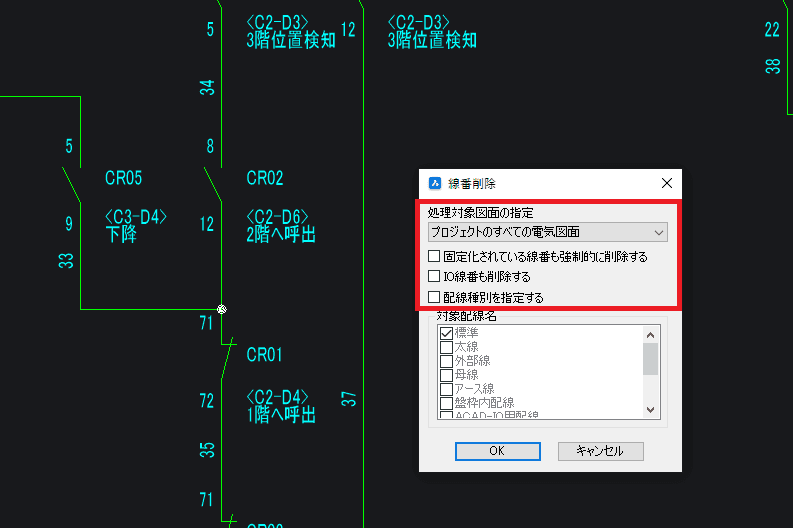Screen dimensions: 793x528
Task: Click the 線番削除 dialog title text
Action: click(471, 184)
